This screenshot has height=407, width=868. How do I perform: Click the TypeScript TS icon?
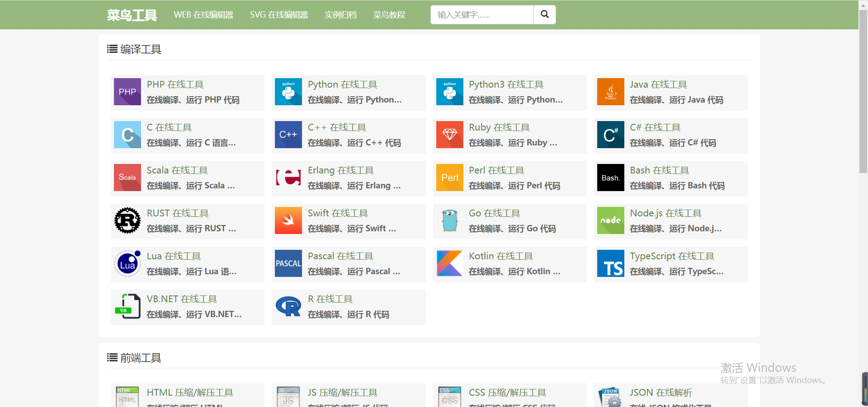pos(611,263)
